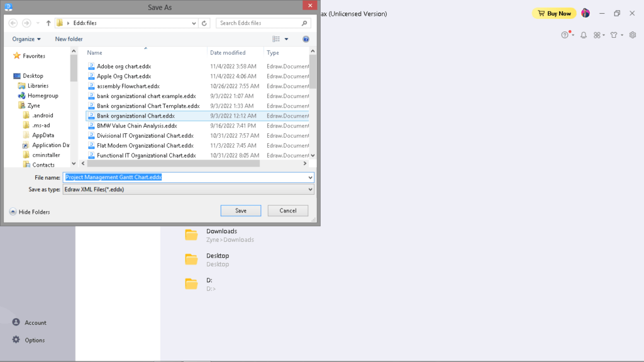
Task: Expand the Save as type dropdown
Action: click(310, 189)
